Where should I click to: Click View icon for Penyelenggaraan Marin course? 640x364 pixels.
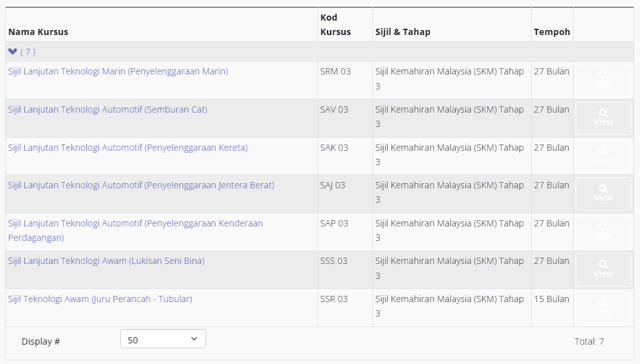click(x=603, y=80)
